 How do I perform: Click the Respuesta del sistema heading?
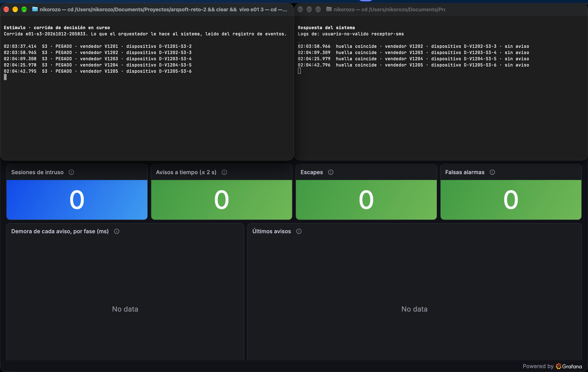click(326, 28)
